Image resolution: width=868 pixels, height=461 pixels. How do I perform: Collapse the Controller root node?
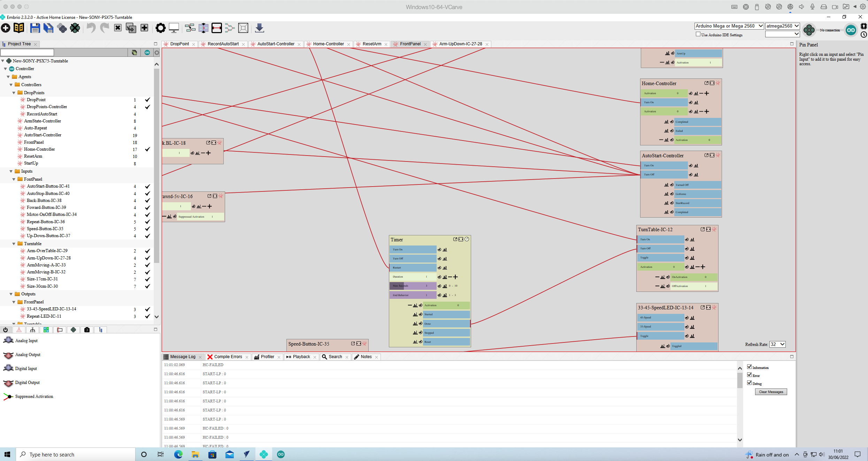pos(6,69)
